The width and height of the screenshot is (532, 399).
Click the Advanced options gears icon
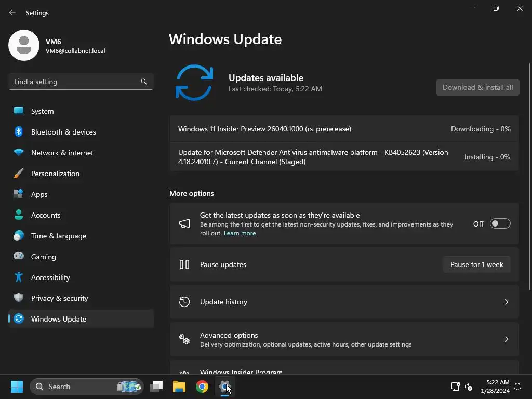(x=184, y=339)
